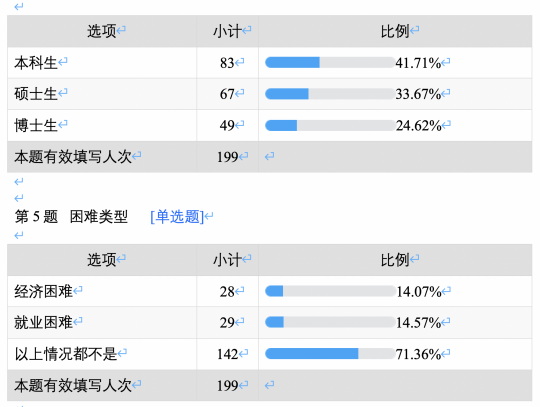540x407 pixels.
Task: Click the 41.71% progress bar
Action: (330, 63)
